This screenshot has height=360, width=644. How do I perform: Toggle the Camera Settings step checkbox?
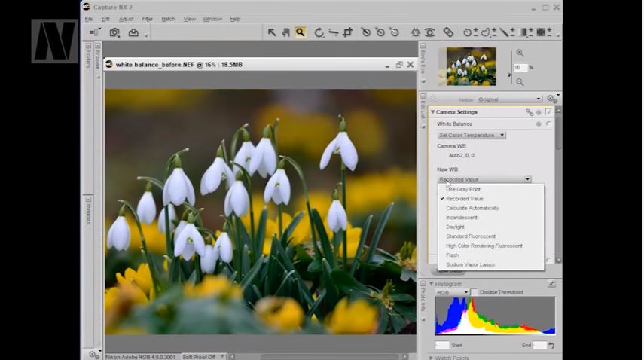(549, 112)
